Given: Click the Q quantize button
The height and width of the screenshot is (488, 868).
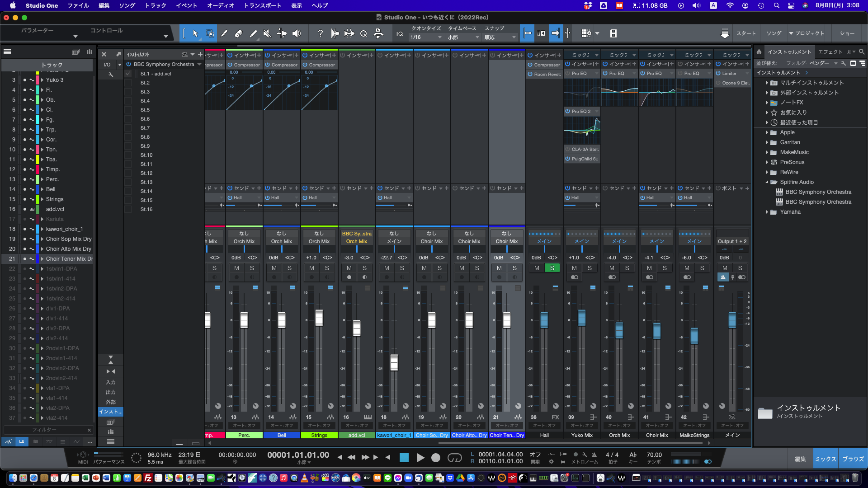Looking at the screenshot, I should [x=363, y=33].
